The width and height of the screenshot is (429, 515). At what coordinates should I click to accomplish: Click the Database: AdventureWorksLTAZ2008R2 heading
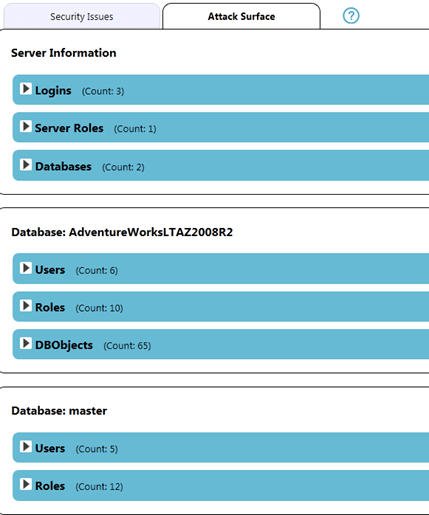pyautogui.click(x=122, y=232)
